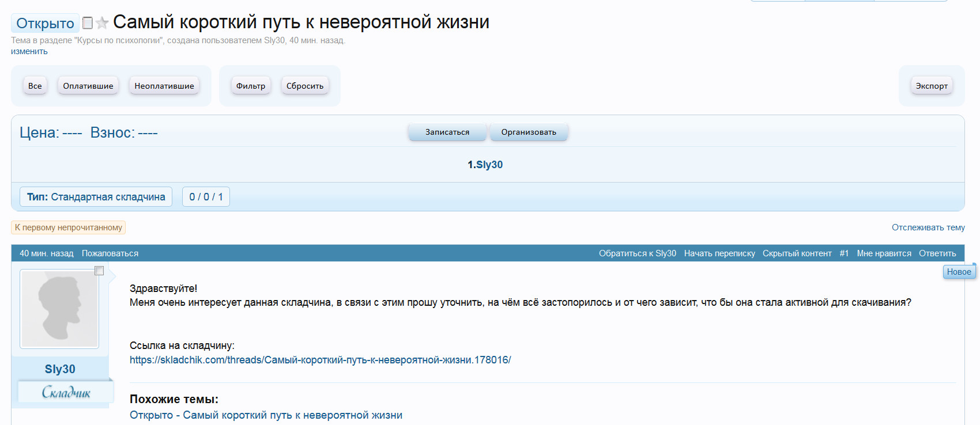Click Отслеживать тему link

(928, 227)
